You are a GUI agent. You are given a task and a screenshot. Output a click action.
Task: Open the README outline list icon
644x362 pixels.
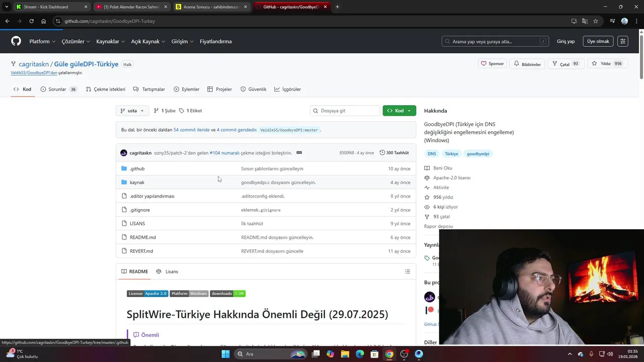point(407,271)
